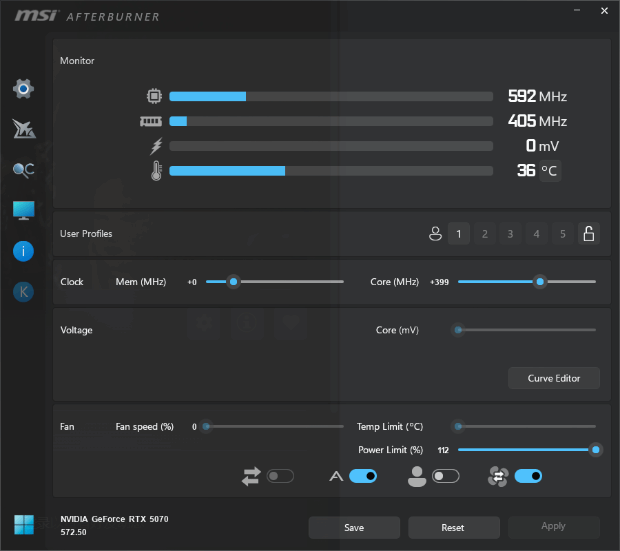Click the +399 core offset value
This screenshot has width=620, height=551.
[x=439, y=282]
